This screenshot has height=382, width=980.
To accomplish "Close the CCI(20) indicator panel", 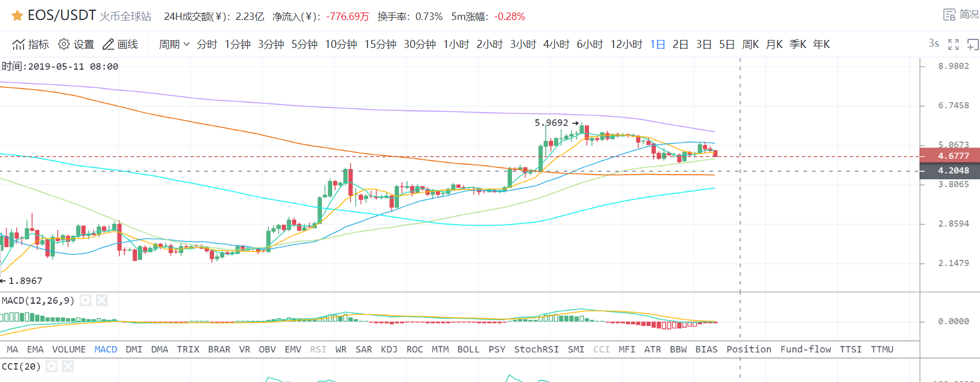I will [x=68, y=367].
